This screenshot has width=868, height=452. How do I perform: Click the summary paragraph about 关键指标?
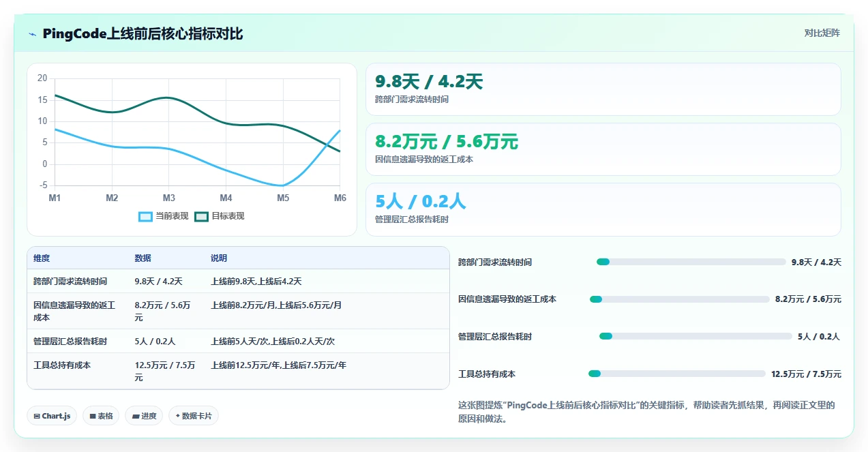[x=646, y=412]
